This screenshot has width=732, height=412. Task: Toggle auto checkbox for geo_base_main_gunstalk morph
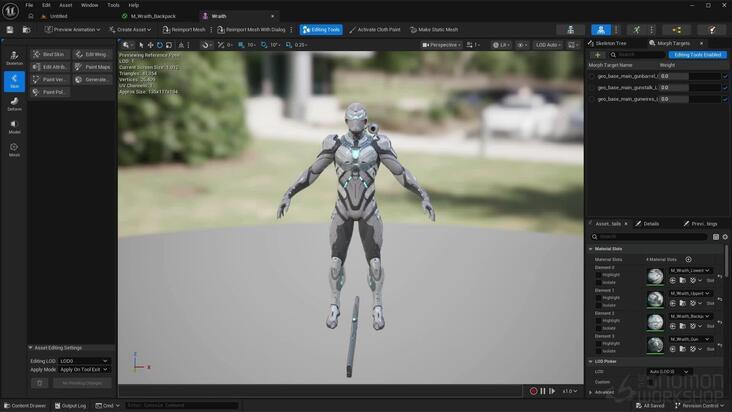click(725, 87)
